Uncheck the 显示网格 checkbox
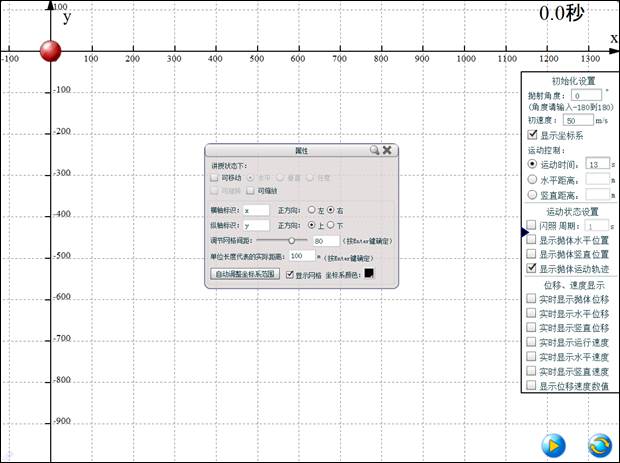620x463 pixels. point(291,274)
